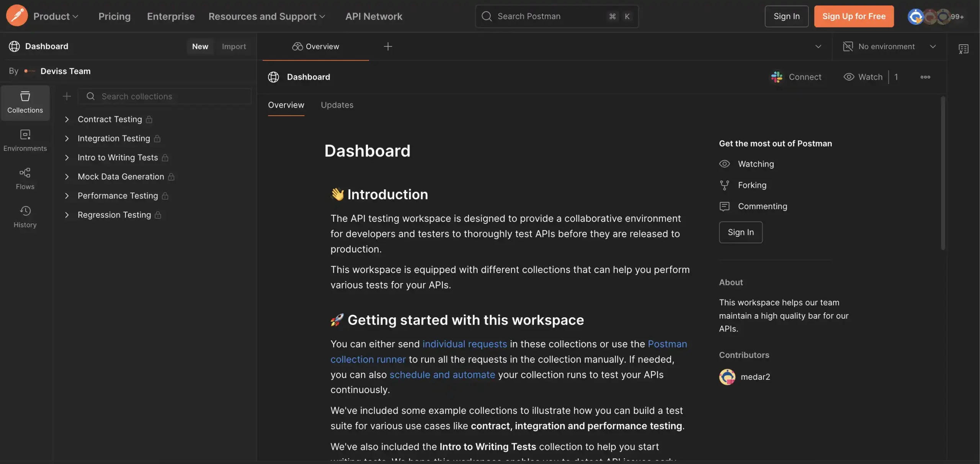Open the Product dropdown menu

56,16
